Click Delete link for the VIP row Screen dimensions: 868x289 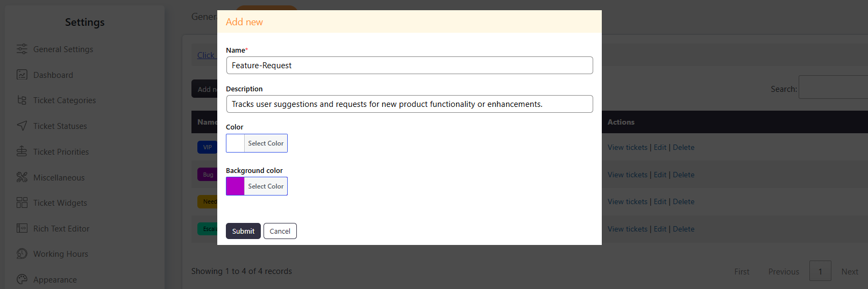click(x=684, y=147)
